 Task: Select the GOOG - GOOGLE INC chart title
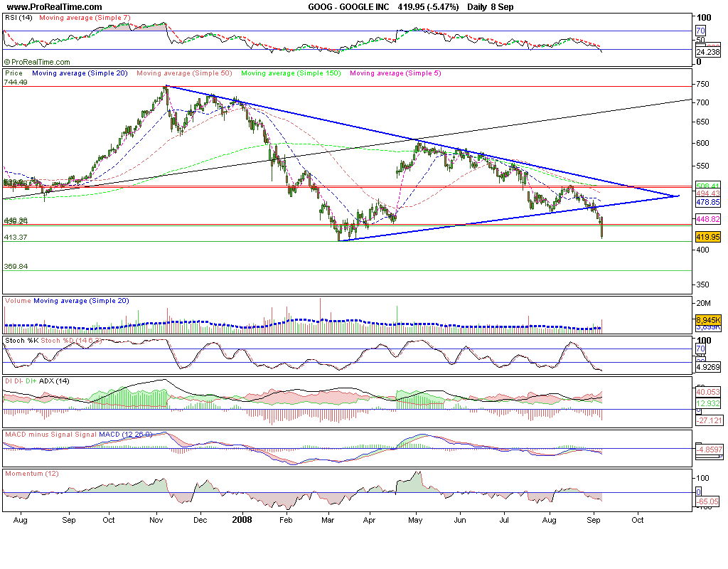[x=348, y=7]
